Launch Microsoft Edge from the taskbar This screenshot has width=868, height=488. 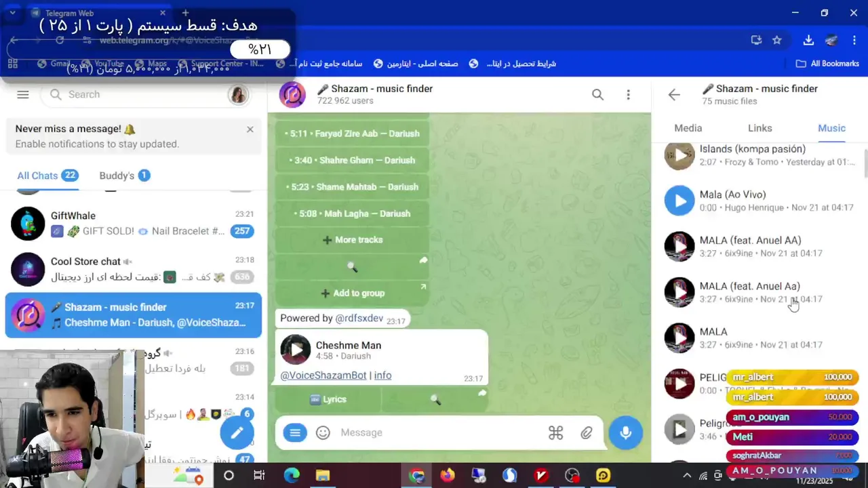(292, 476)
